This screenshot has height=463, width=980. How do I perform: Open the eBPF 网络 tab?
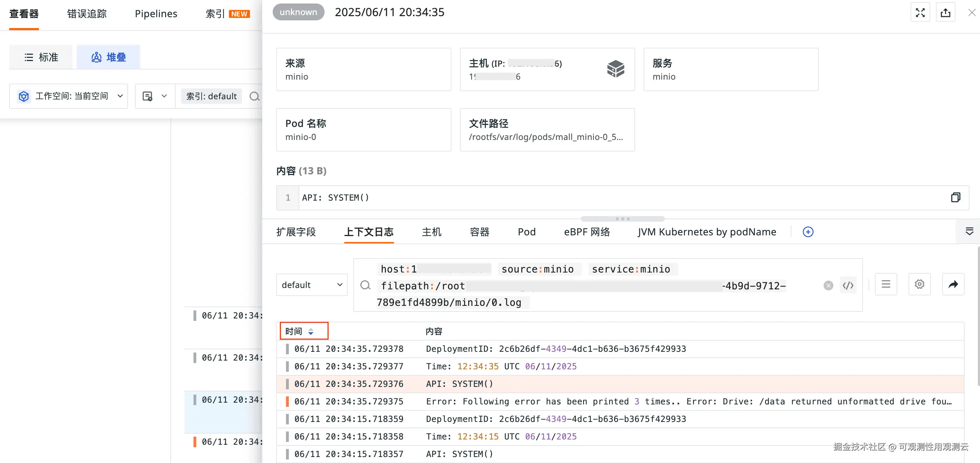(x=587, y=231)
